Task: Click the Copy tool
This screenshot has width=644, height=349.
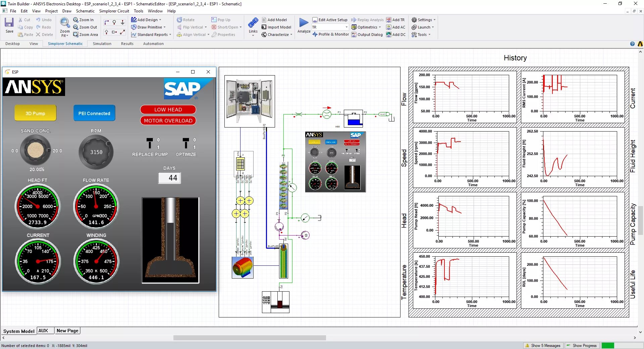Action: pyautogui.click(x=25, y=27)
